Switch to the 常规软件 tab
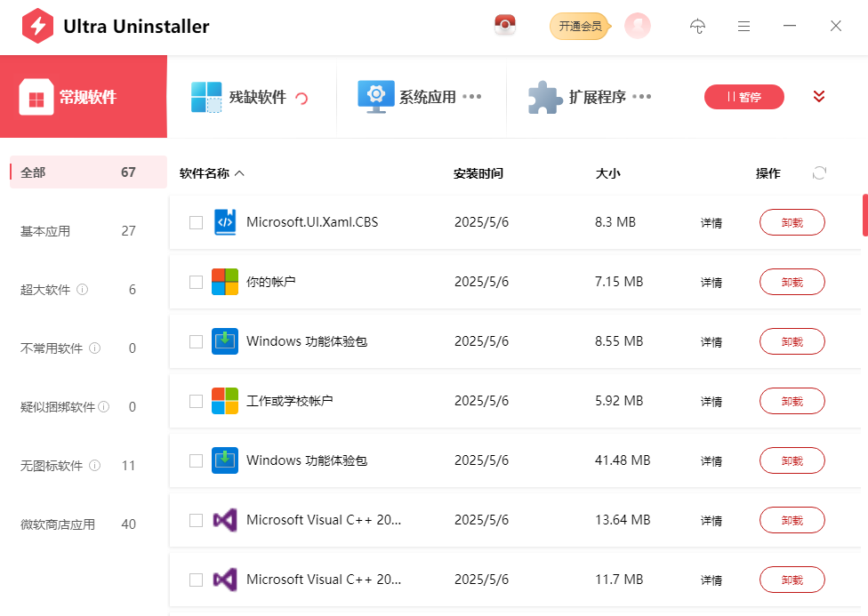Image resolution: width=868 pixels, height=616 pixels. (84, 96)
